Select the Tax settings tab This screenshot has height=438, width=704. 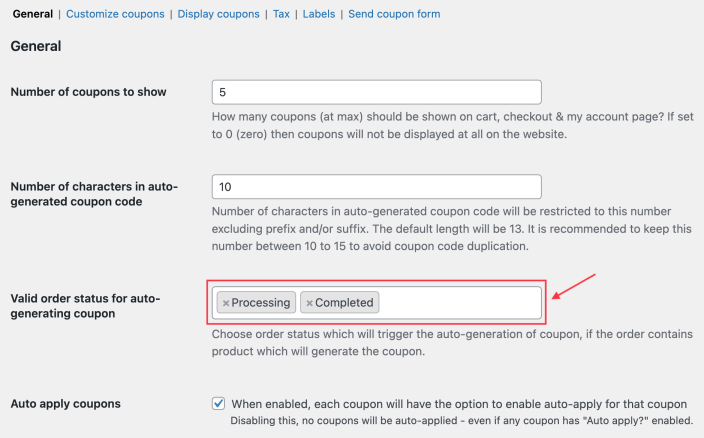click(x=282, y=14)
